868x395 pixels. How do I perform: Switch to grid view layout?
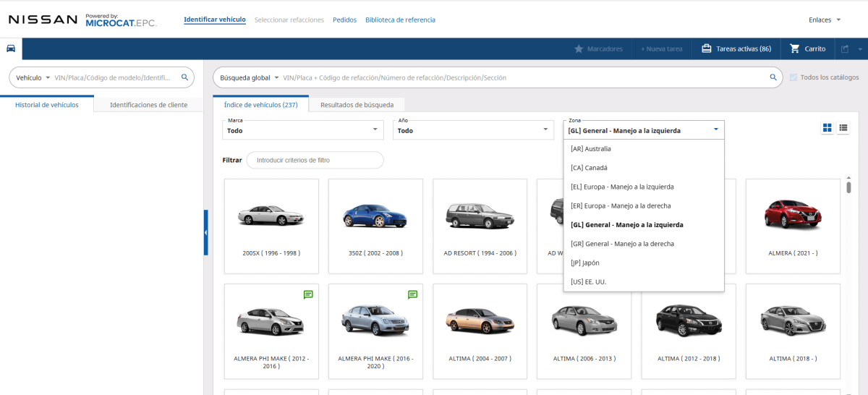[827, 128]
